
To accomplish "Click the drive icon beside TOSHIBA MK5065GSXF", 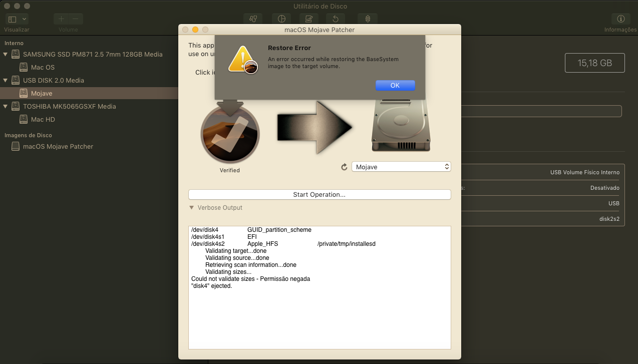I will pyautogui.click(x=16, y=106).
